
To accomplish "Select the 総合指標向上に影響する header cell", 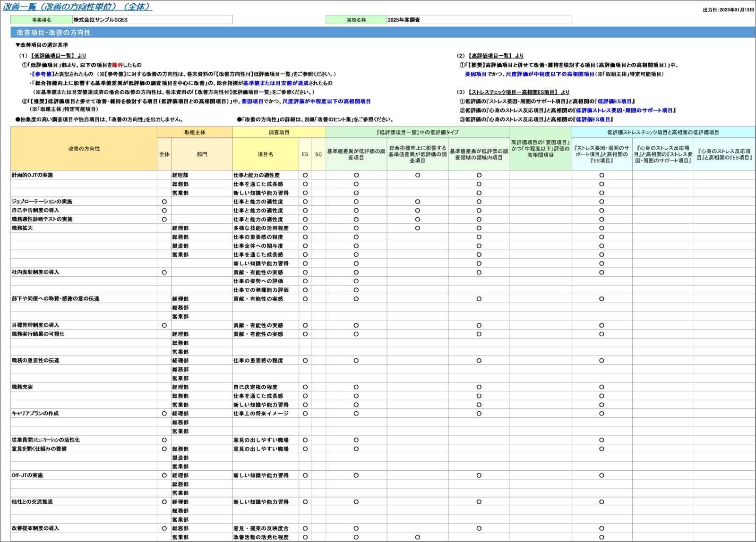I will [418, 154].
